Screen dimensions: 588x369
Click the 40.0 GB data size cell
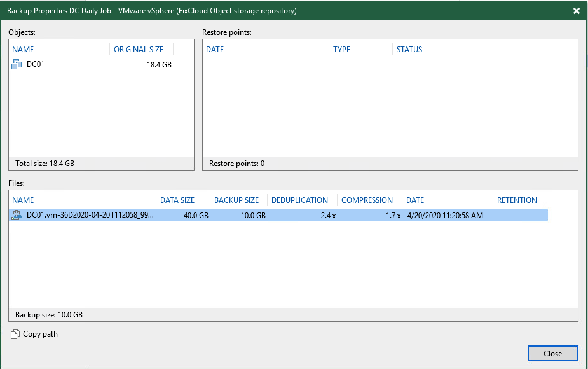point(196,216)
